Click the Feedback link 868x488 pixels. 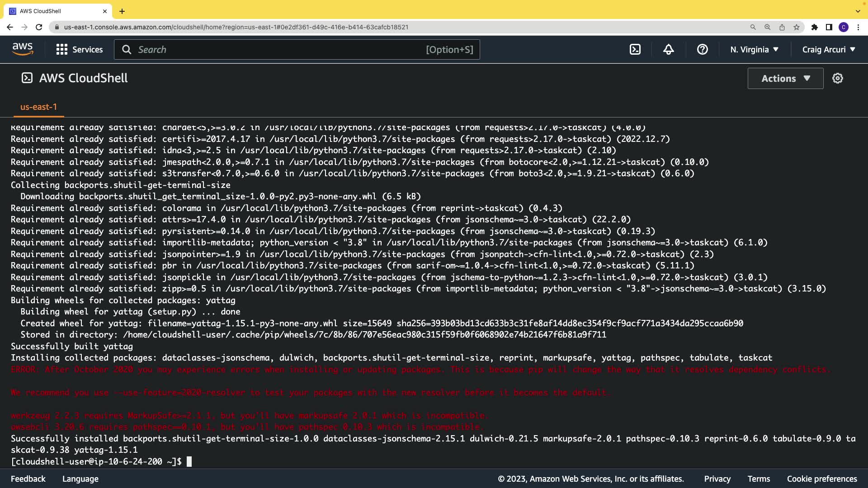point(28,479)
